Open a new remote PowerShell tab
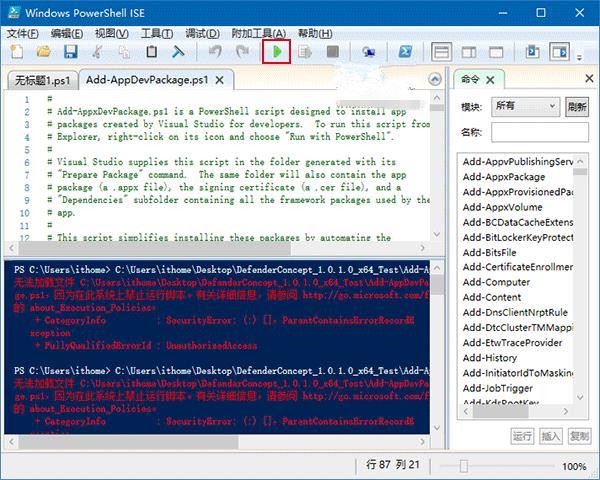The image size is (600, 480). pos(368,52)
